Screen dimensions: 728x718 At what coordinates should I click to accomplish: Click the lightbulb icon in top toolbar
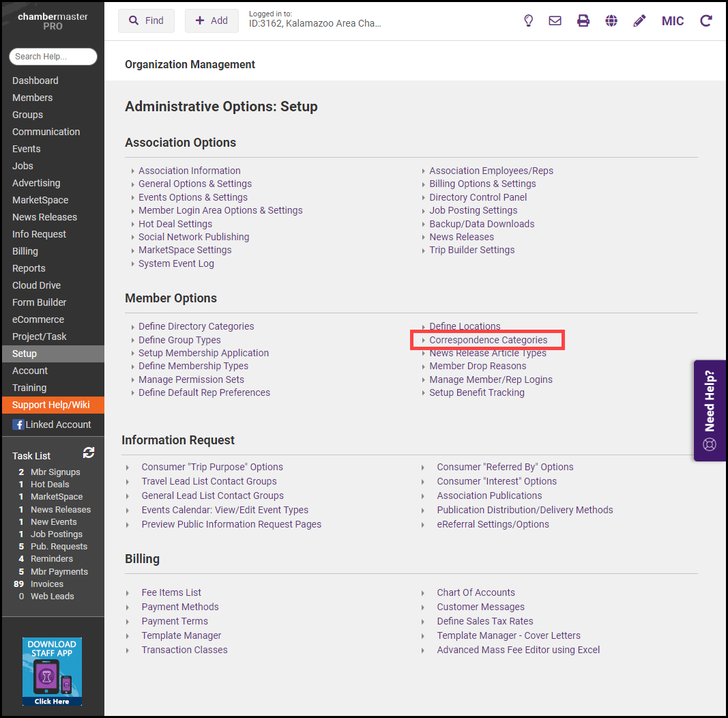(528, 20)
